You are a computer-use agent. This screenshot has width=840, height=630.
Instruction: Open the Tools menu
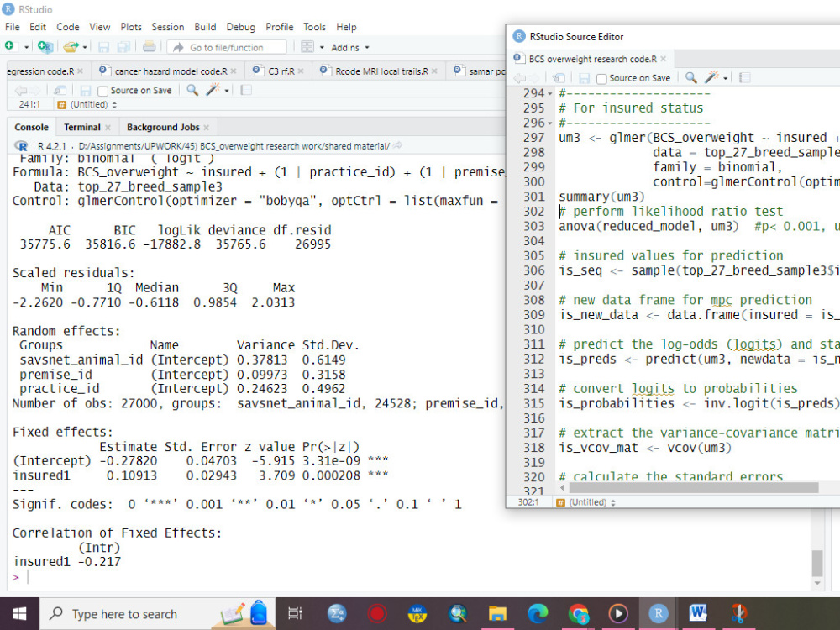[314, 26]
